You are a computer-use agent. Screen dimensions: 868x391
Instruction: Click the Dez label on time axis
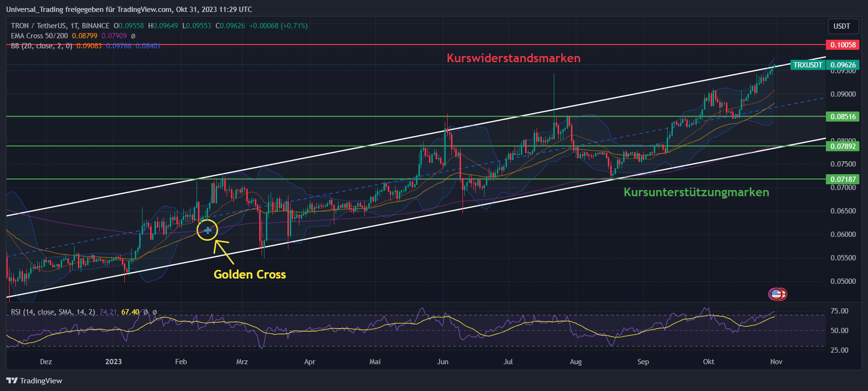pyautogui.click(x=46, y=362)
